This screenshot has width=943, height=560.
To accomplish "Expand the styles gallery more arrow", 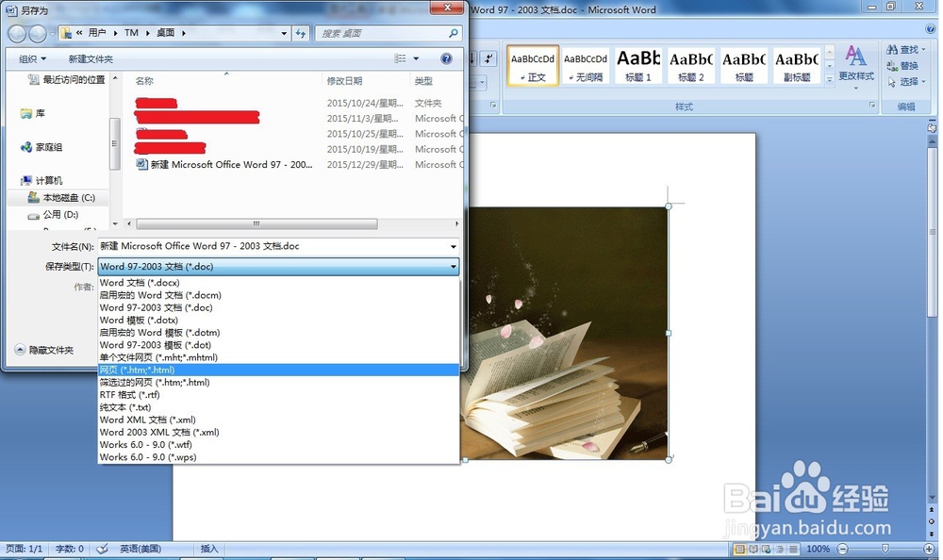I will [x=829, y=79].
